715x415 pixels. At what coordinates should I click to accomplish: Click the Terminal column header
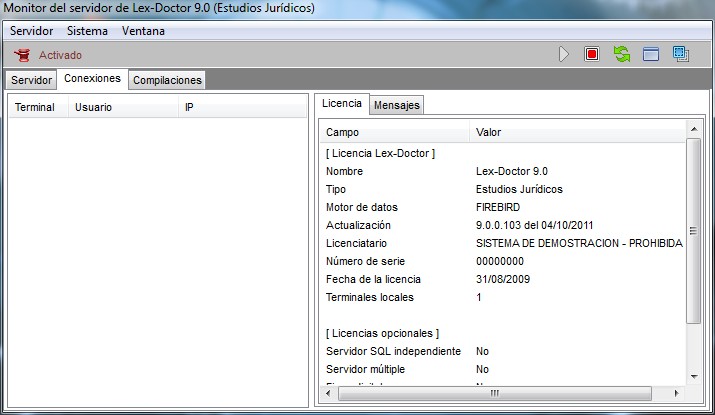(39, 108)
